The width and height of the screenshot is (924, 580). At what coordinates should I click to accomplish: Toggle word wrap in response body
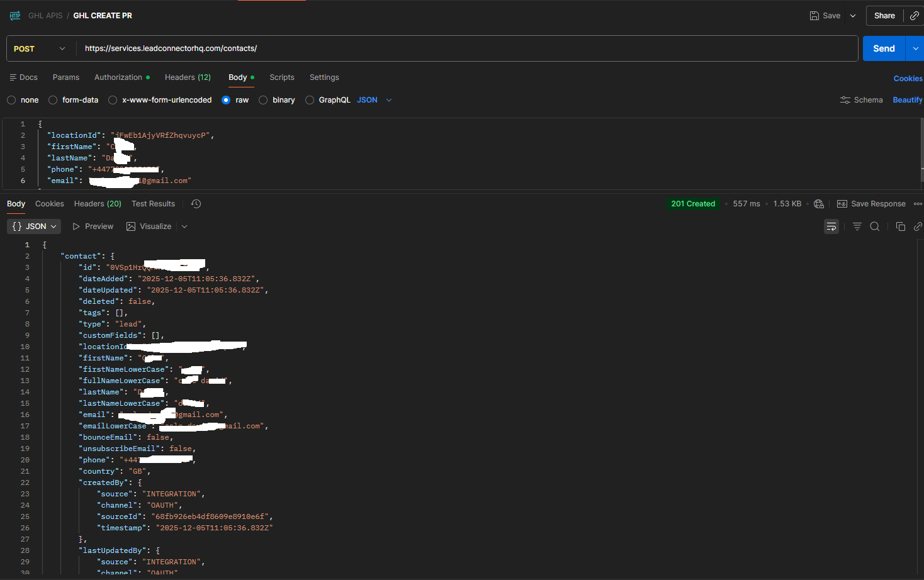coord(831,226)
